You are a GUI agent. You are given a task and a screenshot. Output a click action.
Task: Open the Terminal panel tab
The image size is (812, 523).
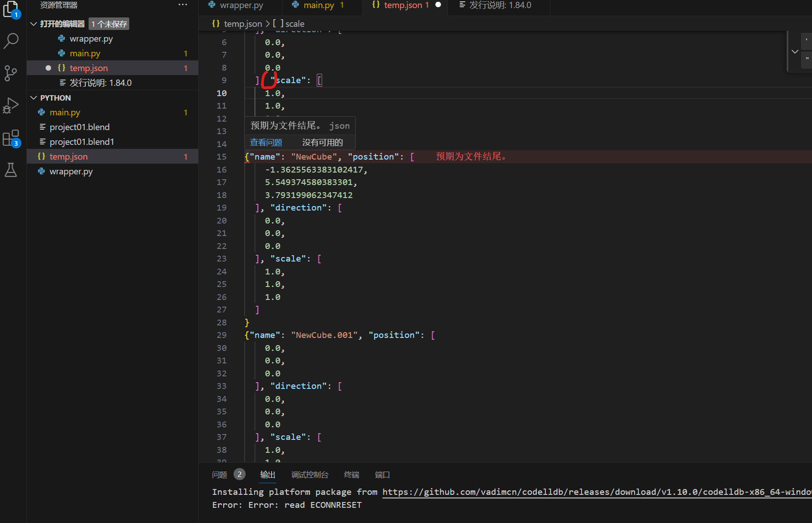(352, 475)
